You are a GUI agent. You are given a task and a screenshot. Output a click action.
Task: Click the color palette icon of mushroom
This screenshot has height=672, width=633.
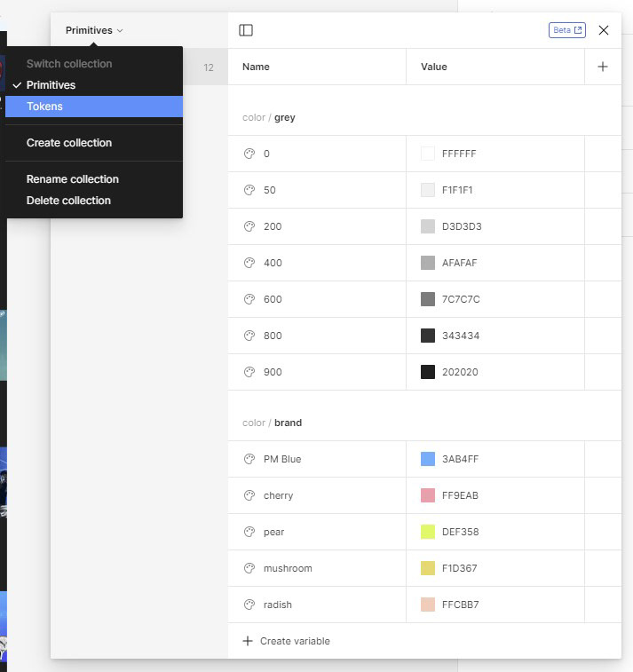tap(249, 569)
